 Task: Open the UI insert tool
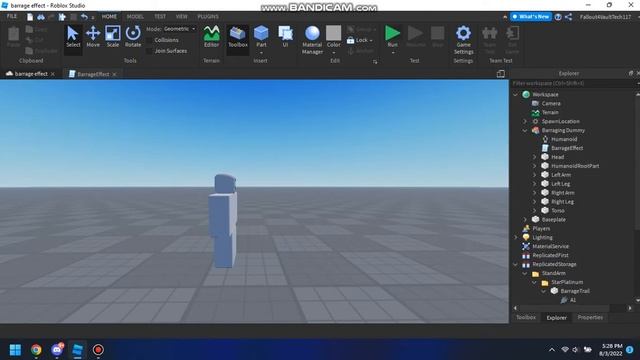(x=285, y=37)
